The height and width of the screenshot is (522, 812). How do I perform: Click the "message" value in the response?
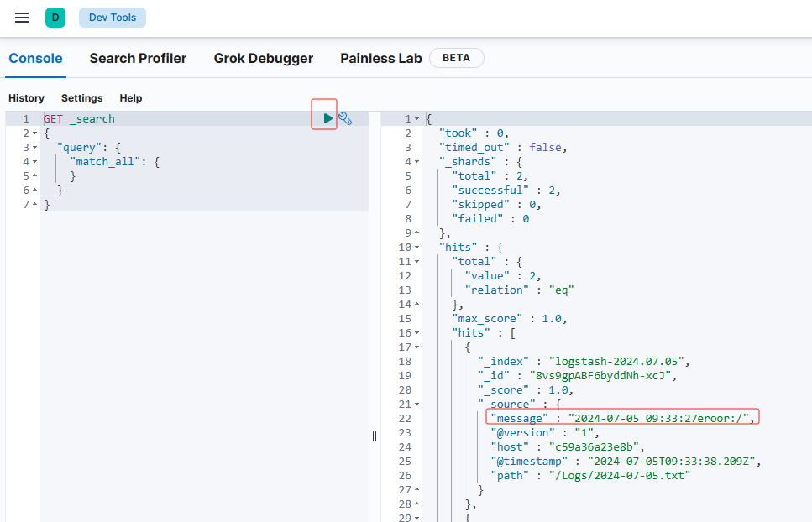(x=658, y=418)
